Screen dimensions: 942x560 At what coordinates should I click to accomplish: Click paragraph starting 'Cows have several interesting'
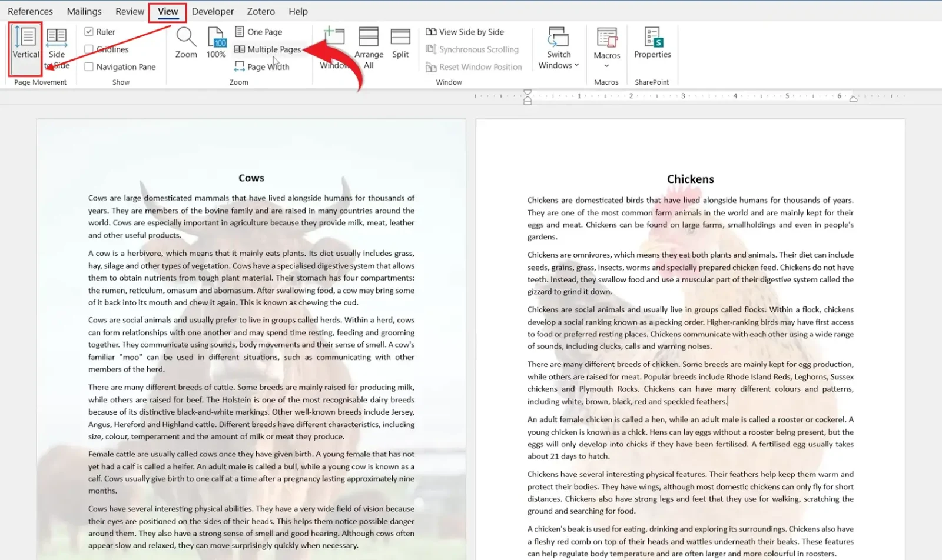pos(251,527)
